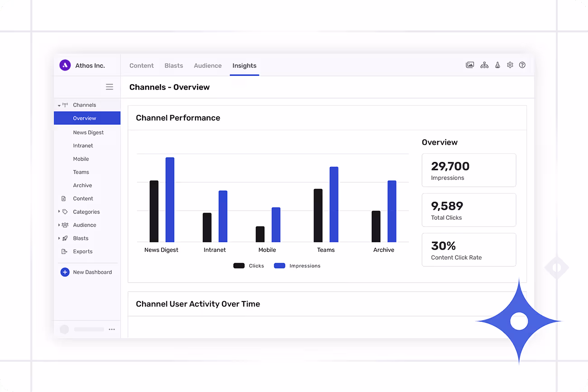Viewport: 588px width, 392px height.
Task: Expand the Blasts tree arrow
Action: [59, 238]
